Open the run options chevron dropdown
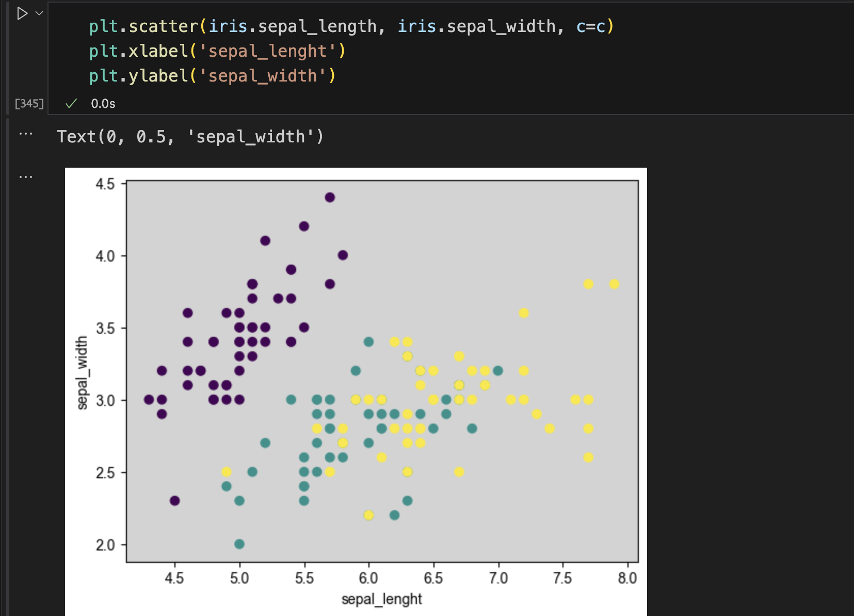Screen dimensions: 854x616 click(x=39, y=13)
